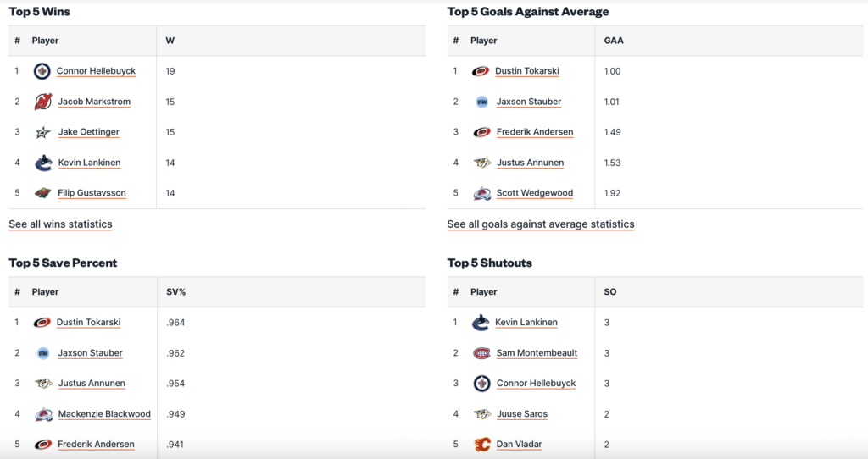Click Dallas Stars logo next to Jake Oettinger
The height and width of the screenshot is (459, 868).
coord(42,132)
